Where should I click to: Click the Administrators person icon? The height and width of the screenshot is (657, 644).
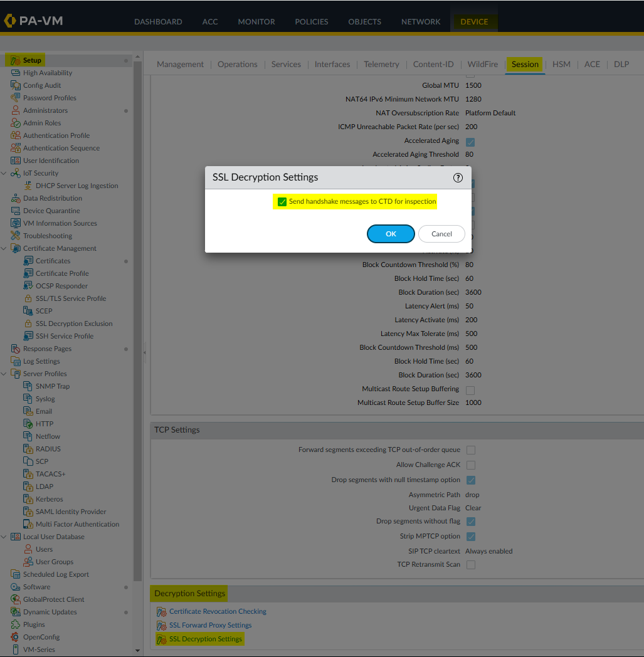click(x=16, y=110)
